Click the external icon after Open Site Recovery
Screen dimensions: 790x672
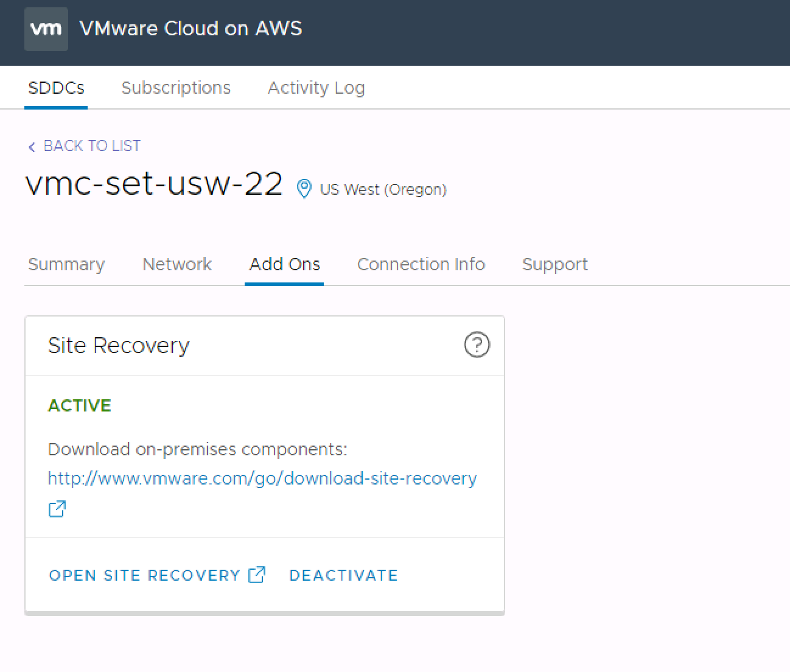(x=257, y=575)
